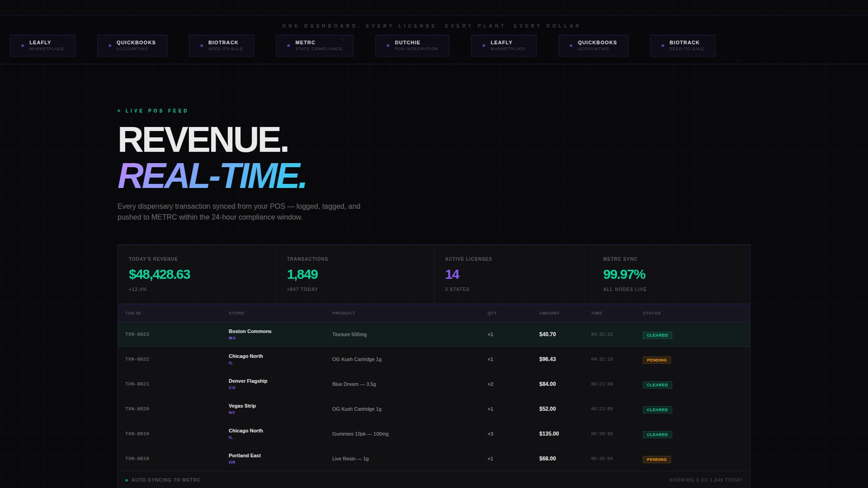The height and width of the screenshot is (488, 868).
Task: Switch to the TRANSACTIONS stat card
Action: 355,274
